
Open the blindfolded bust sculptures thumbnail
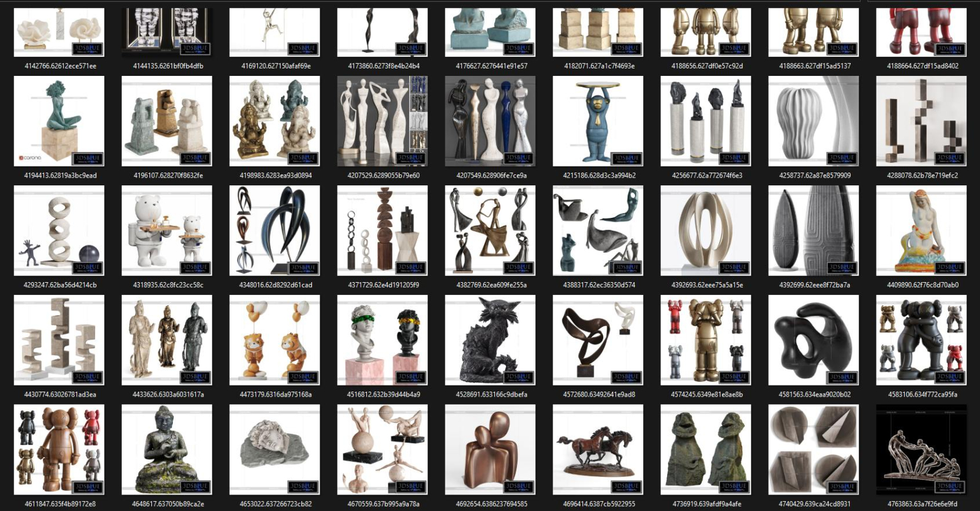tap(382, 340)
